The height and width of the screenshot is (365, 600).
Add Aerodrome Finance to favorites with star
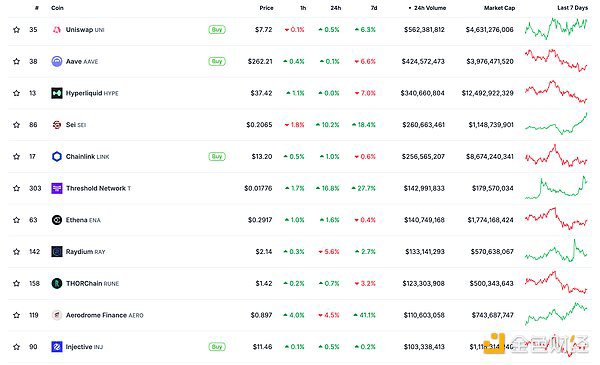point(16,315)
